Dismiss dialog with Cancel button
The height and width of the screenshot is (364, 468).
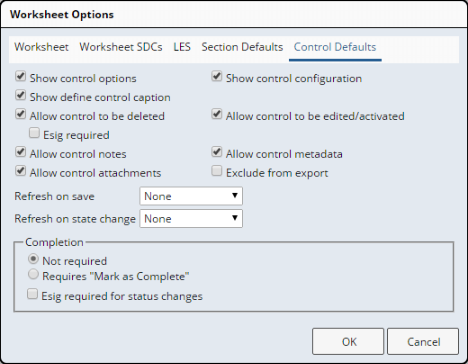(x=423, y=342)
